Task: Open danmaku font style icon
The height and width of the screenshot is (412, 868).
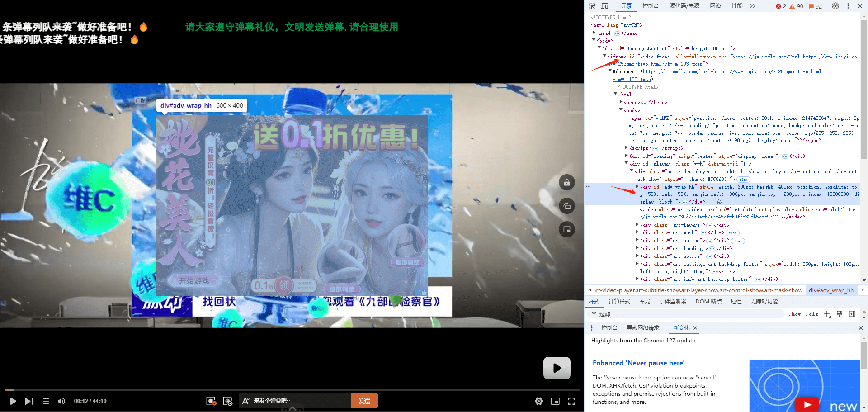Action: pyautogui.click(x=245, y=401)
